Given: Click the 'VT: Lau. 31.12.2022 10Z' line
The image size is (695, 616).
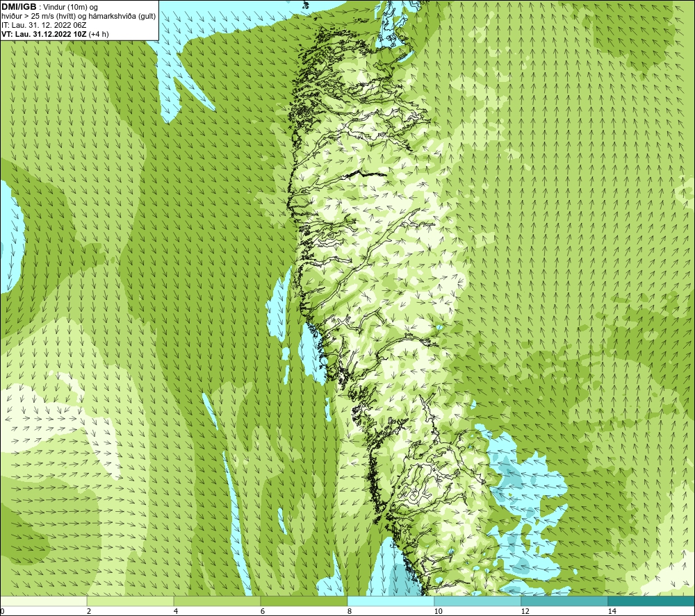Looking at the screenshot, I should [x=44, y=34].
